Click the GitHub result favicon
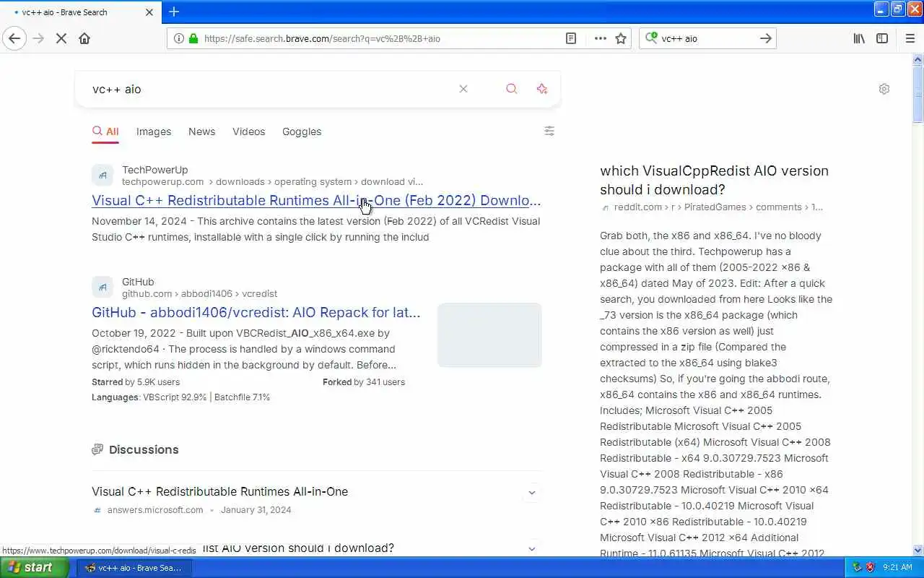924x578 pixels. click(103, 287)
